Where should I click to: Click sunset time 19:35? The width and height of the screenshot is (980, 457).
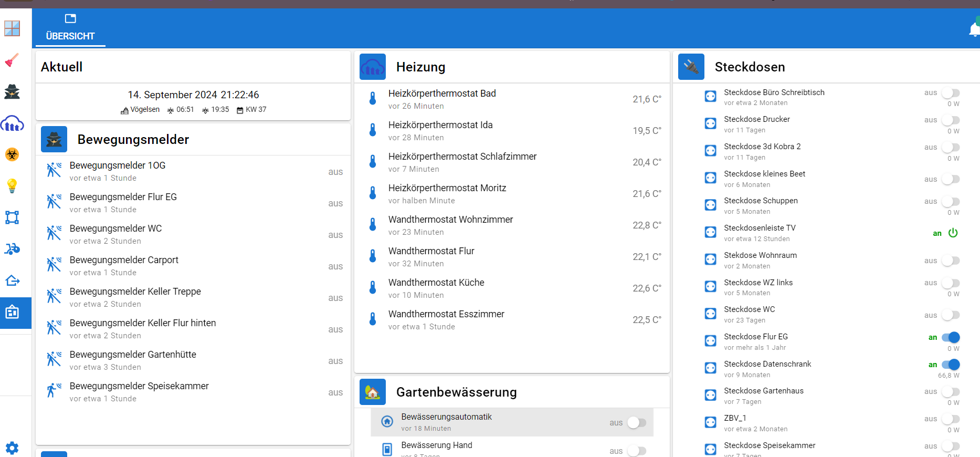point(220,109)
